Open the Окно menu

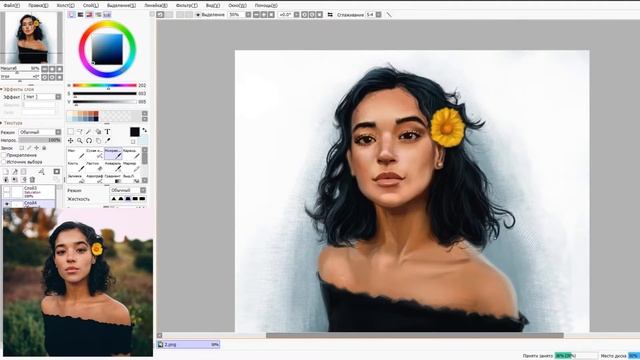(x=237, y=5)
